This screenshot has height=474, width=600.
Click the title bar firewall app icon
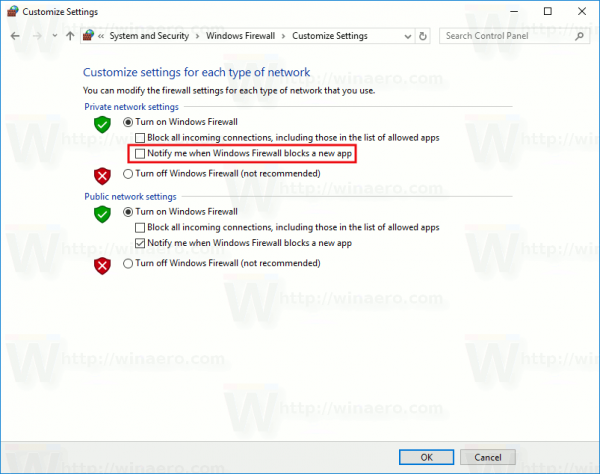pos(13,11)
